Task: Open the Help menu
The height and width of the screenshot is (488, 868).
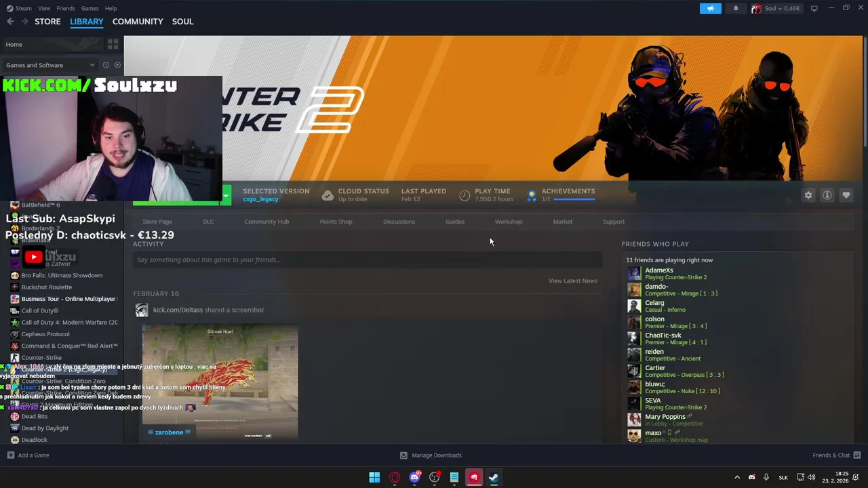Action: coord(111,8)
